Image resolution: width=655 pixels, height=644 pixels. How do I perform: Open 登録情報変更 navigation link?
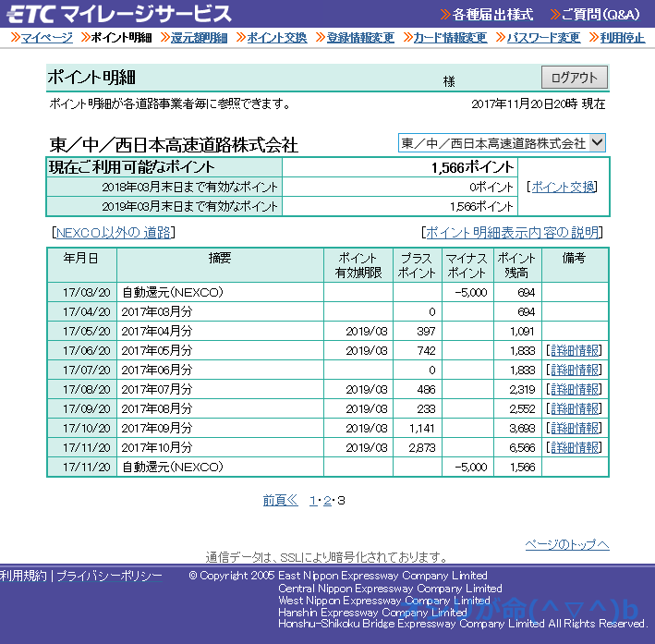360,38
